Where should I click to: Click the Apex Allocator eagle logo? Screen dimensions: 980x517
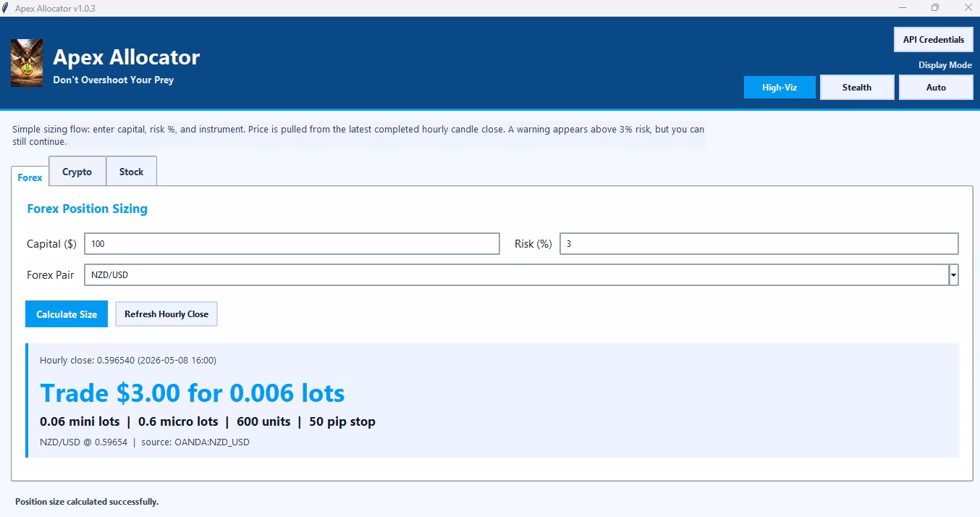(27, 63)
